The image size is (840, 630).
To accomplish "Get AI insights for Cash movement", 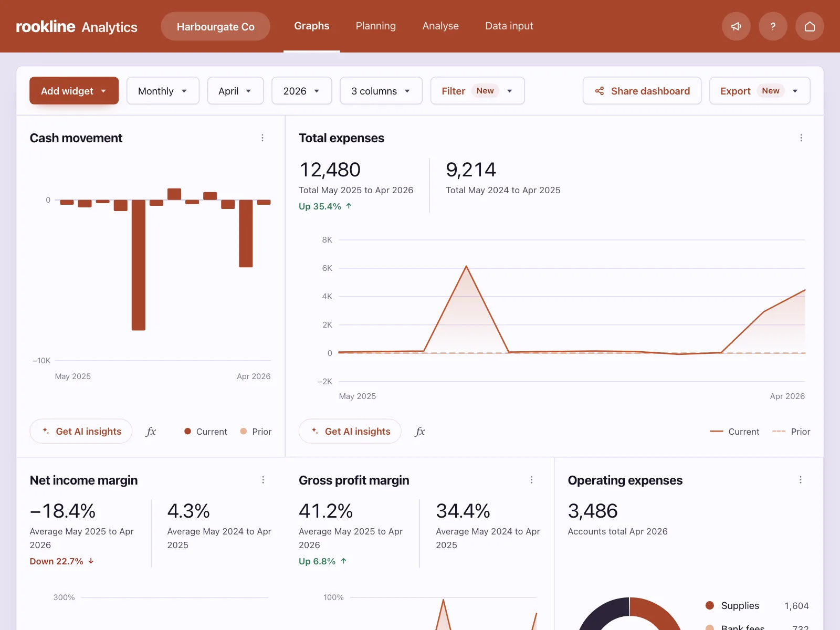I will [x=81, y=431].
